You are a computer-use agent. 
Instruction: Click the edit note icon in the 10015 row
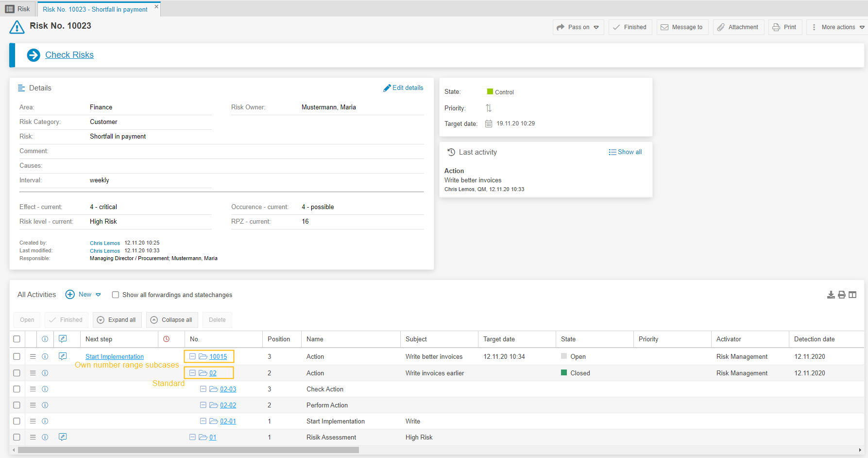(x=63, y=356)
